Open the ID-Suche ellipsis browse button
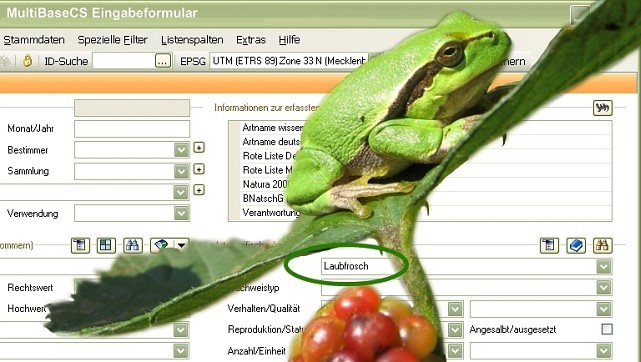641x362 pixels. tap(163, 61)
